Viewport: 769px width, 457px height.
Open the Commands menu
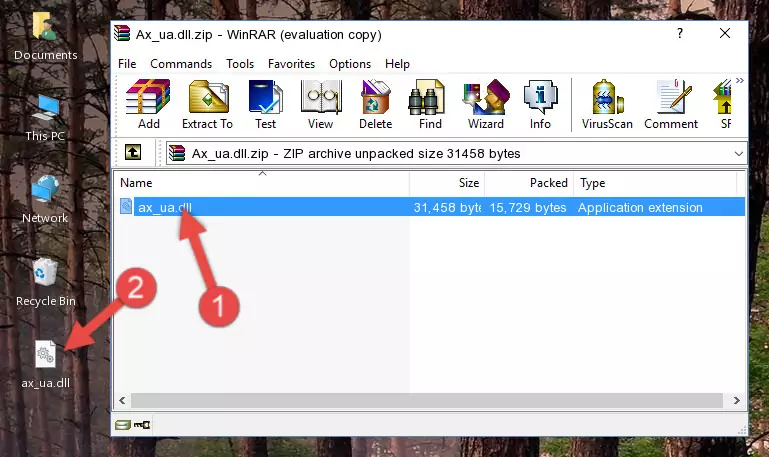(181, 64)
